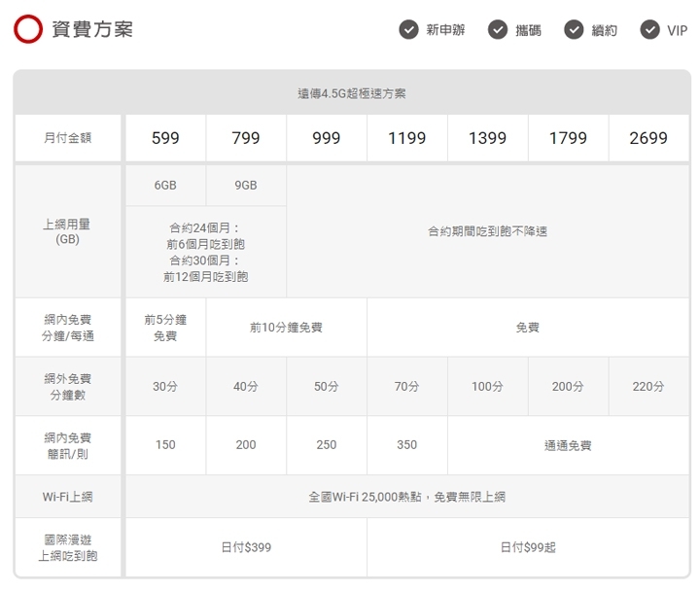This screenshot has height=591, width=700.
Task: Toggle the 新申辦 checkmark filter
Action: coord(409,29)
